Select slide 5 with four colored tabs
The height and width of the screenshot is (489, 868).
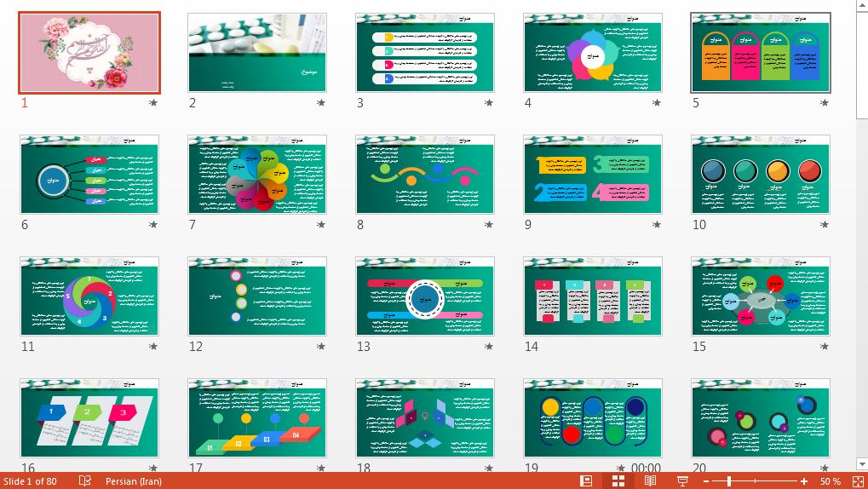tap(761, 53)
